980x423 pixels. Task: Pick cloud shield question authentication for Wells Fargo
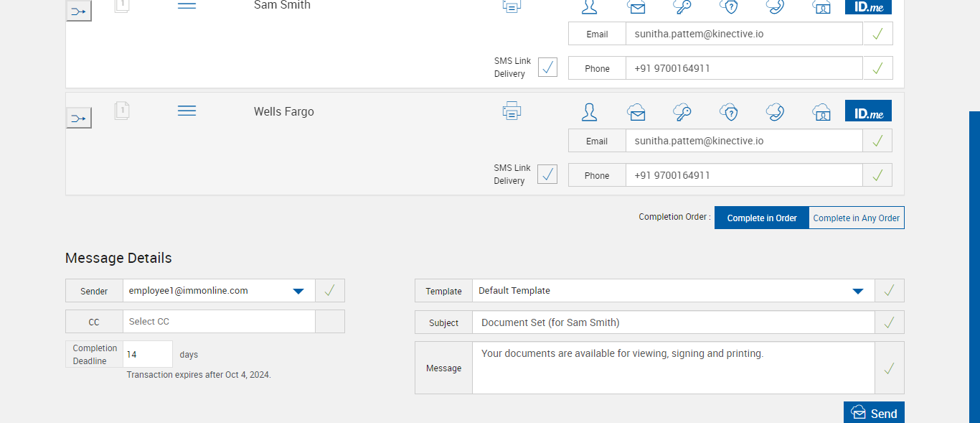point(729,112)
